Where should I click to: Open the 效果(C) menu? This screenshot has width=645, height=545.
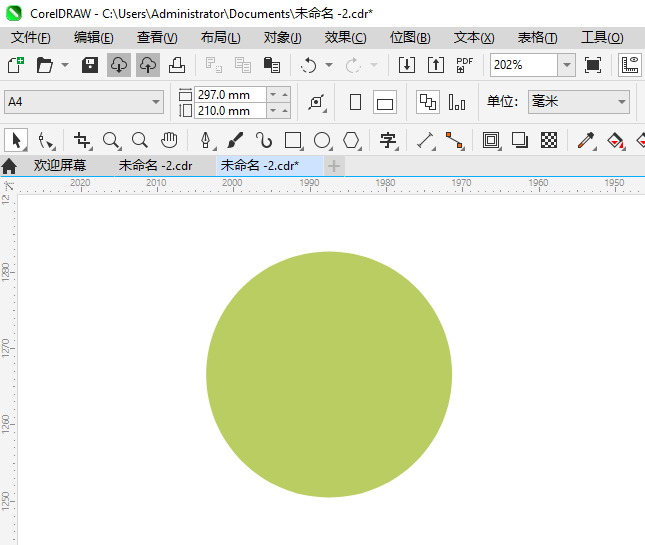[x=345, y=38]
